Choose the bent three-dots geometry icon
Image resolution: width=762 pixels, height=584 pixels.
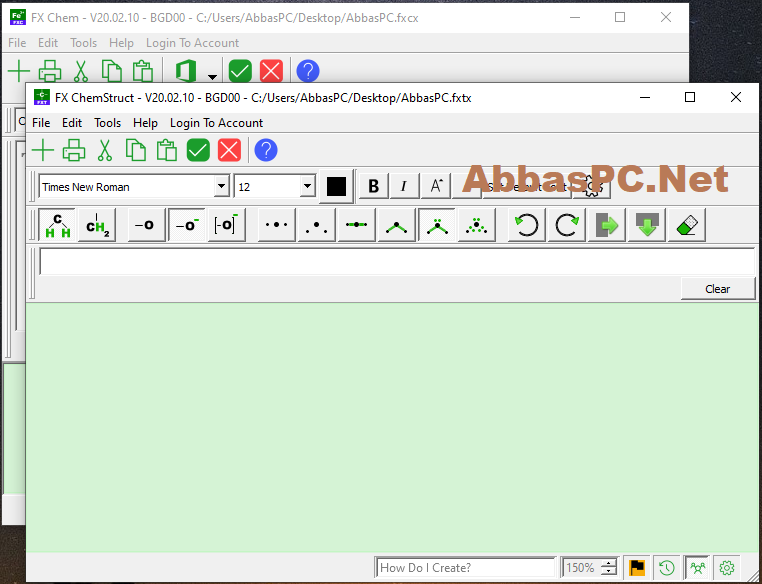click(316, 225)
